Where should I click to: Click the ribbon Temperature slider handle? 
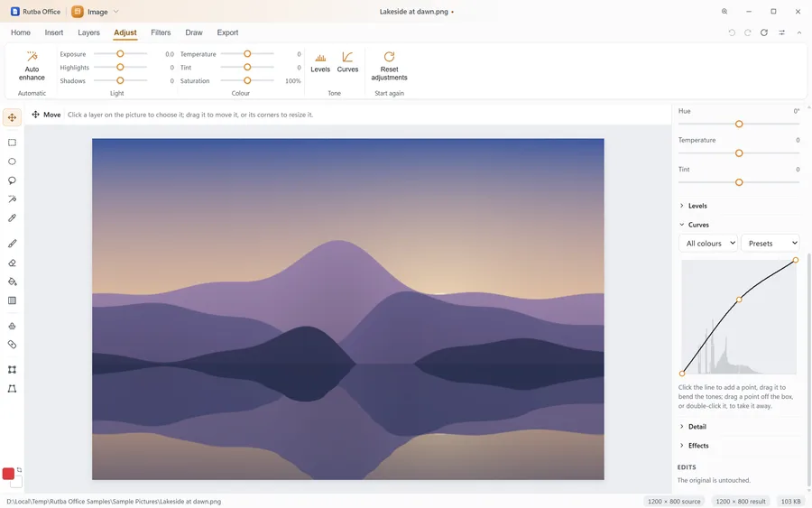point(247,54)
